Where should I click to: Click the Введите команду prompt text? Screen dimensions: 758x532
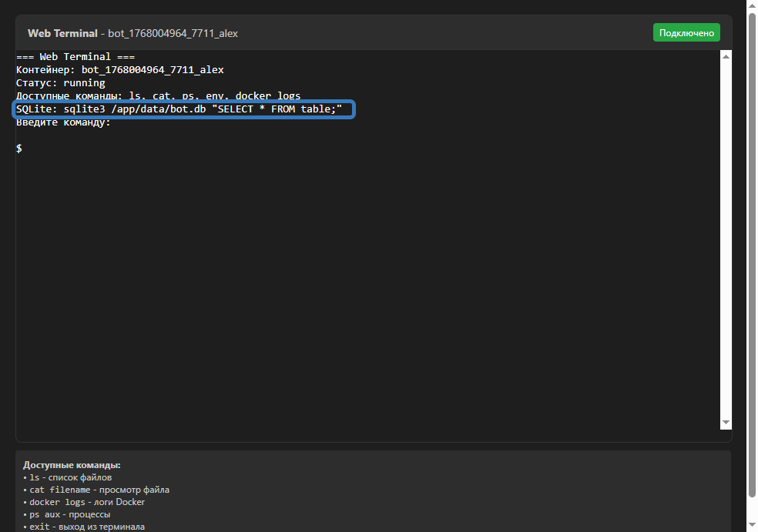(x=63, y=122)
